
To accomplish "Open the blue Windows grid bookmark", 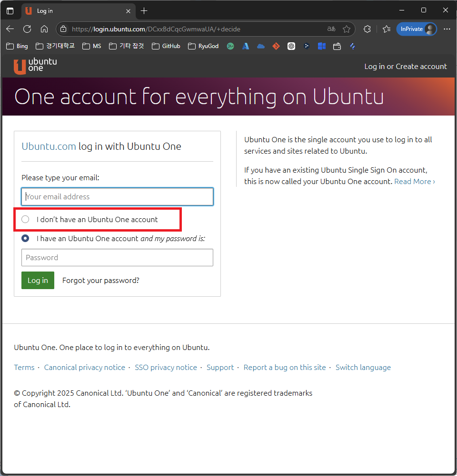I will pos(322,46).
